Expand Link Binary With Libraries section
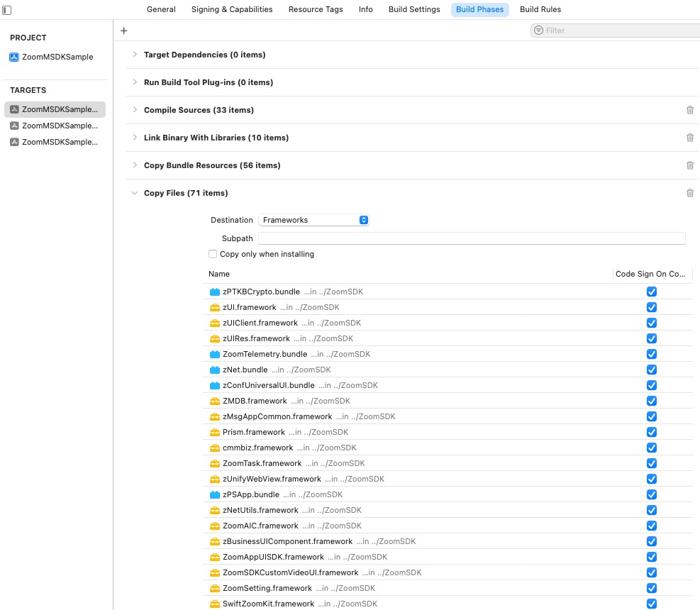This screenshot has width=700, height=610. coord(135,138)
